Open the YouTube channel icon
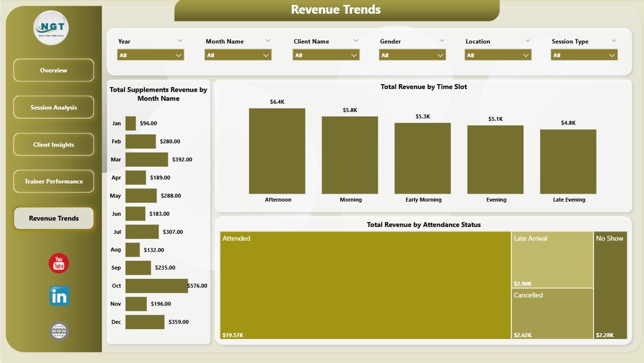This screenshot has width=644, height=363. 59,263
